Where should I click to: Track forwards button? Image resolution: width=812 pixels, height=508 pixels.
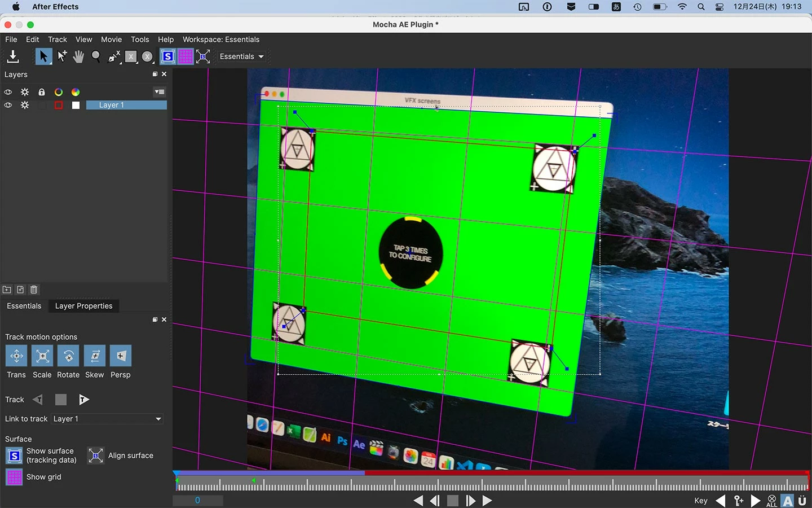click(83, 400)
